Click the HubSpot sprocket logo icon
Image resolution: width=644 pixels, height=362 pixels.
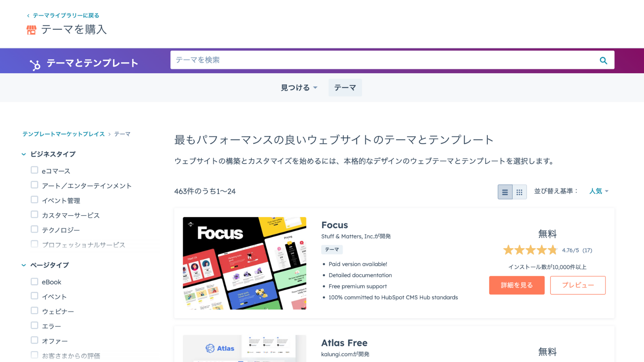[x=35, y=64]
